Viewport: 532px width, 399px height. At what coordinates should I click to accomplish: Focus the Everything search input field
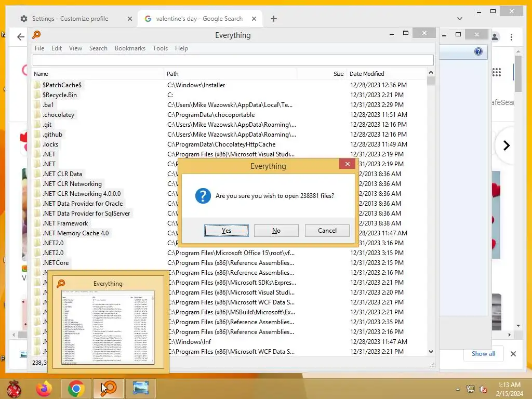[233, 60]
